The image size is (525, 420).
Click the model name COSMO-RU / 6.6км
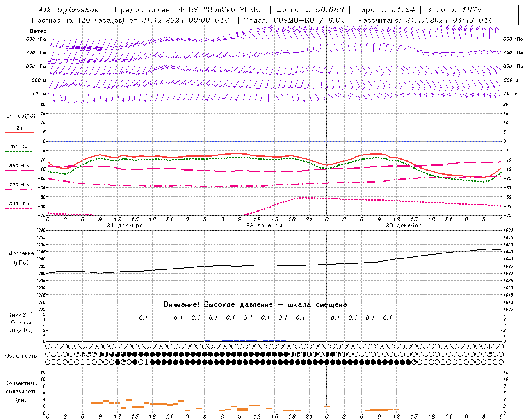tap(311, 20)
